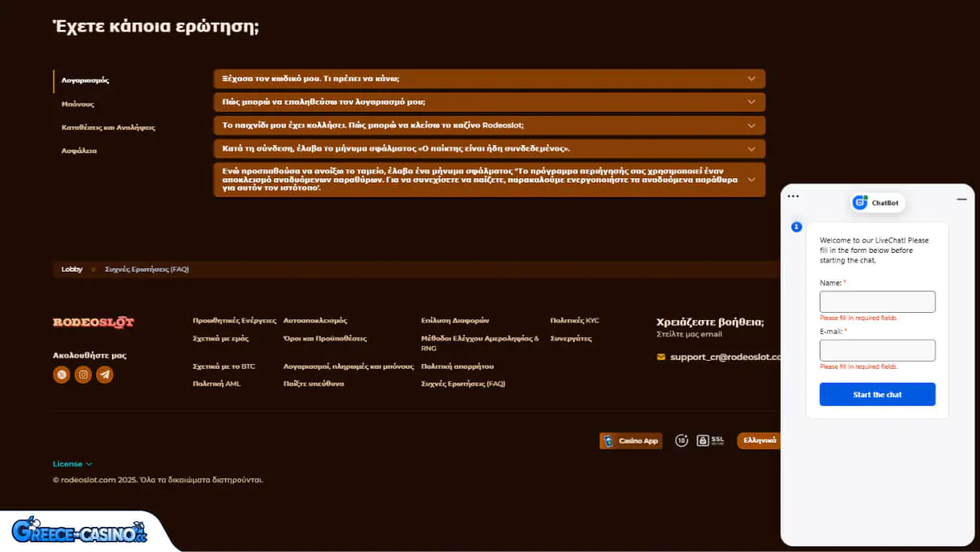This screenshot has height=552, width=980.
Task: Click the Name input field
Action: point(877,302)
